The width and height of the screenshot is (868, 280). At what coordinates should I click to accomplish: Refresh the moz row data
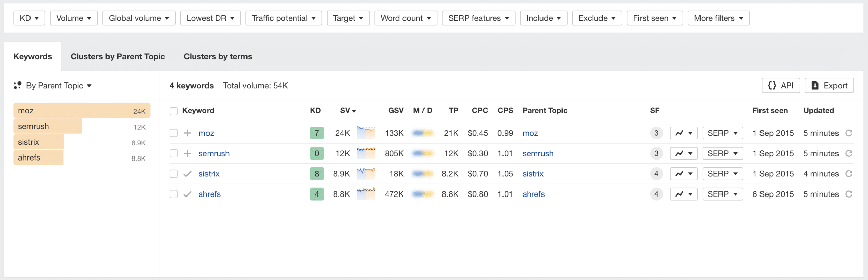(849, 133)
